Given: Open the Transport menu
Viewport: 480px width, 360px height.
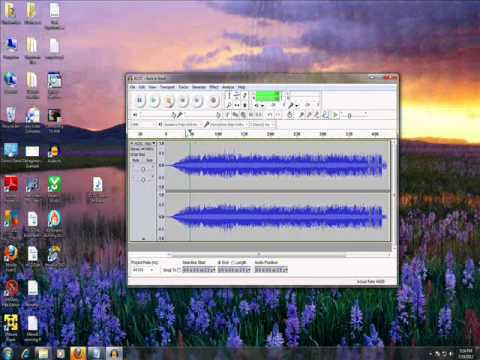Looking at the screenshot, I should pyautogui.click(x=167, y=87).
